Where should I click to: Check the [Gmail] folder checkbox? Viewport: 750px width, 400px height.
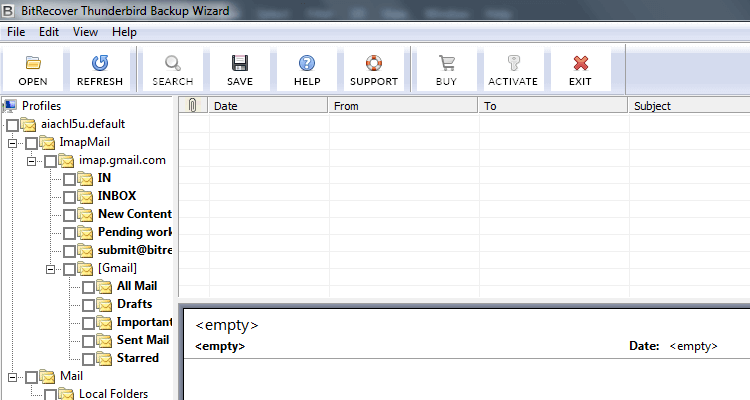tap(69, 269)
